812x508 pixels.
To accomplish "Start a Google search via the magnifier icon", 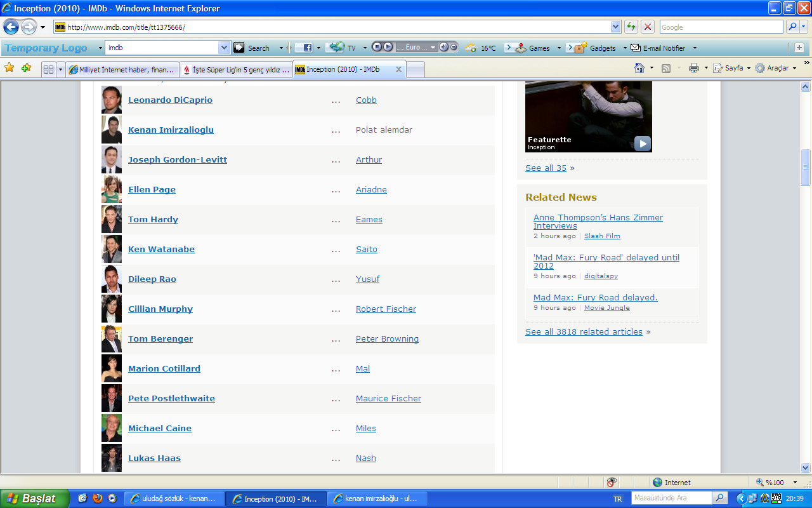I will tap(792, 27).
